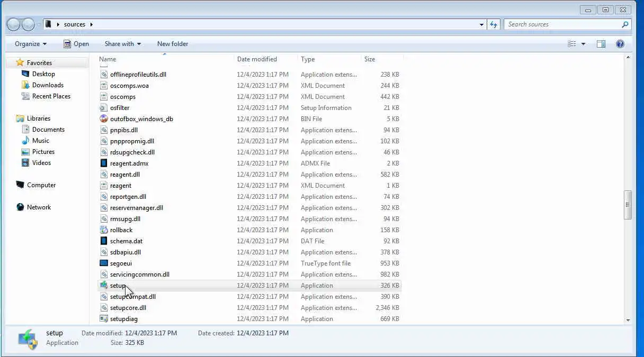Click the Recent Places icon

pos(25,96)
